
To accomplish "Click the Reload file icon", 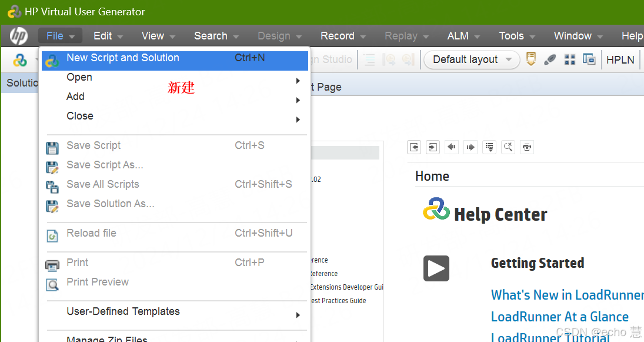I will coord(52,236).
